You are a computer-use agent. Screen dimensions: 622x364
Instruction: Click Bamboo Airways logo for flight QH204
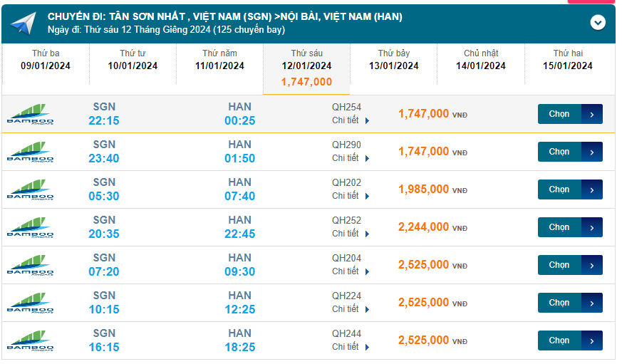pos(30,265)
